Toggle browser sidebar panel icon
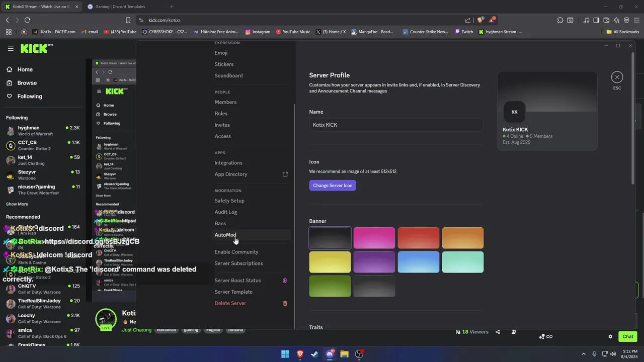Image resolution: width=644 pixels, height=362 pixels. (x=596, y=20)
